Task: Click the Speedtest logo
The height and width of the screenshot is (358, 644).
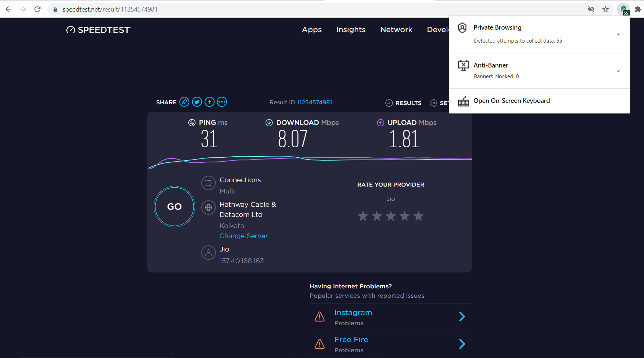Action: [x=98, y=30]
